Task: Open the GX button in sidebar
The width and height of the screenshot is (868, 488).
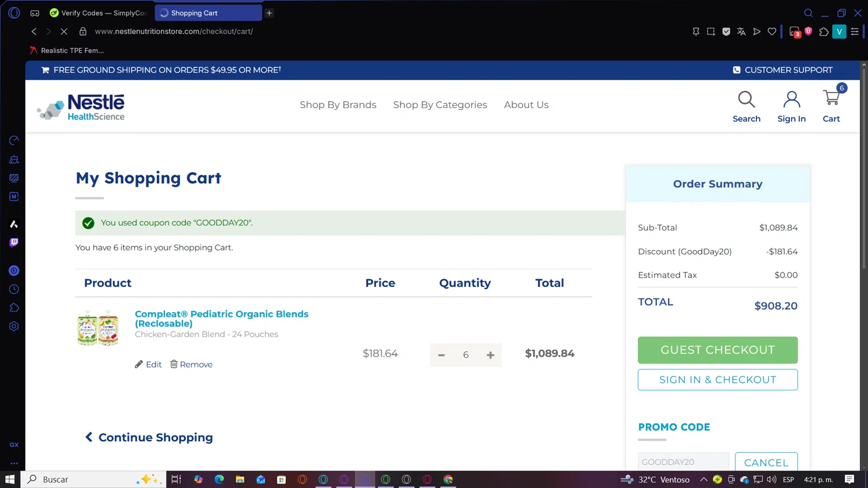Action: [x=14, y=445]
